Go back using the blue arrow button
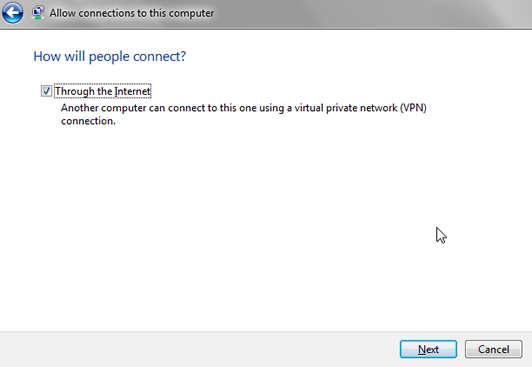 [13, 13]
